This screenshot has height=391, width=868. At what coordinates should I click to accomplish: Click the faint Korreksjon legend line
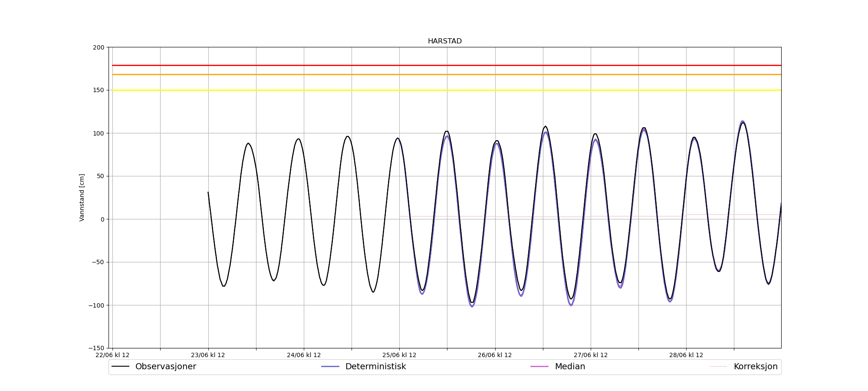point(718,367)
